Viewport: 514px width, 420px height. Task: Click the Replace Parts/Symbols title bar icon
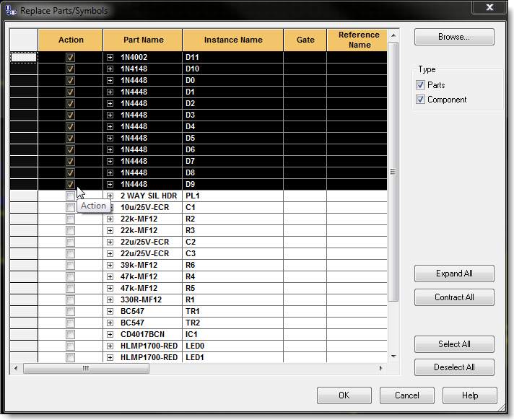11,10
